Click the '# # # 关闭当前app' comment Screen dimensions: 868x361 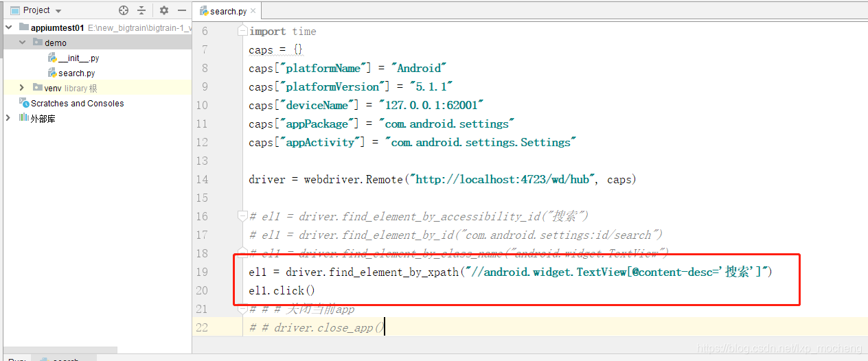302,310
